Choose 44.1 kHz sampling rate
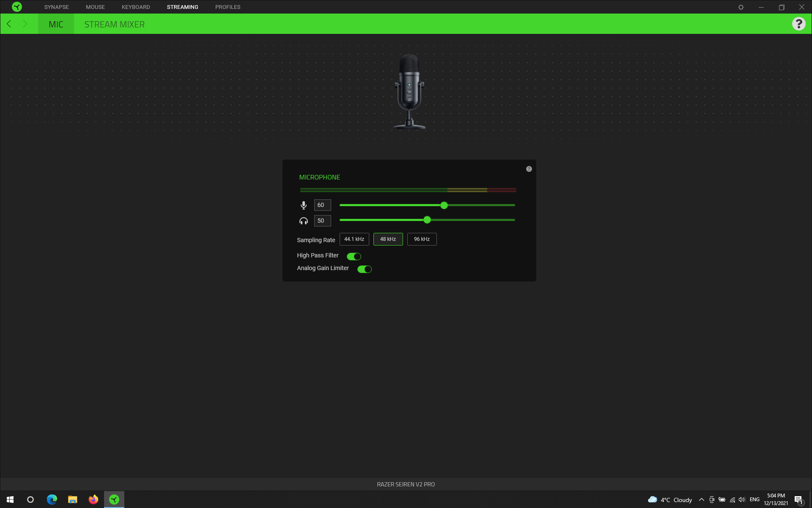Image resolution: width=812 pixels, height=508 pixels. pyautogui.click(x=354, y=239)
